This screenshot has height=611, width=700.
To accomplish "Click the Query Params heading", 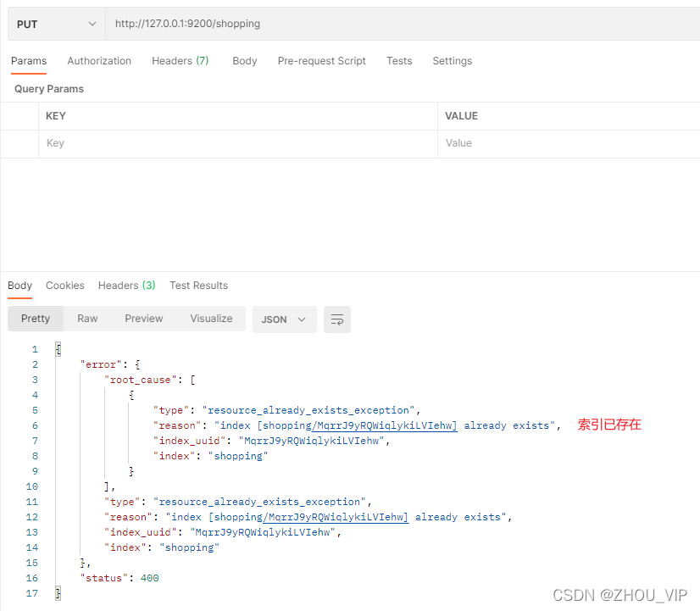I will click(x=49, y=89).
